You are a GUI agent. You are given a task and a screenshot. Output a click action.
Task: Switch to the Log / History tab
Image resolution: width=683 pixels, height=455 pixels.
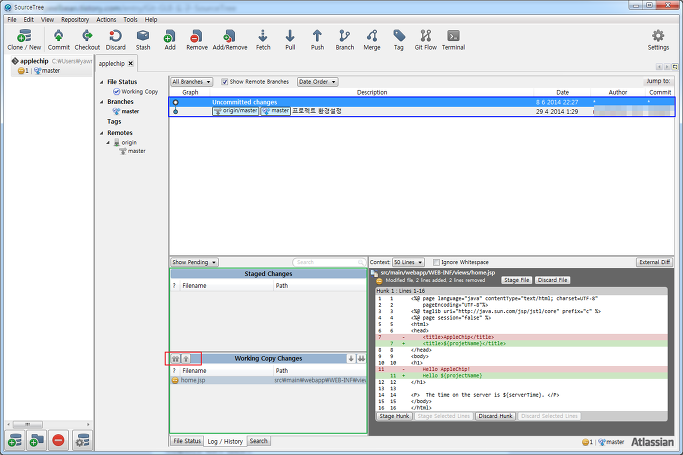[x=225, y=442]
